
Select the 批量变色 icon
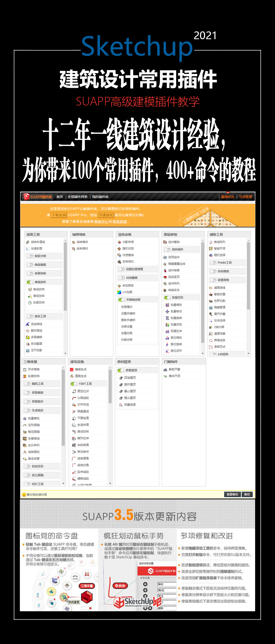pos(167,324)
